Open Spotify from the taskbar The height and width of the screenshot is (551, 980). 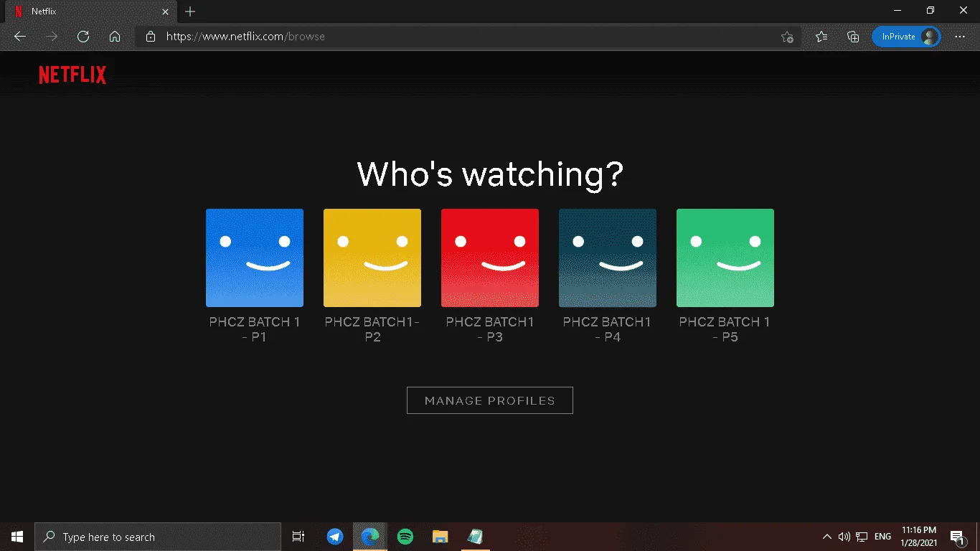pos(405,537)
